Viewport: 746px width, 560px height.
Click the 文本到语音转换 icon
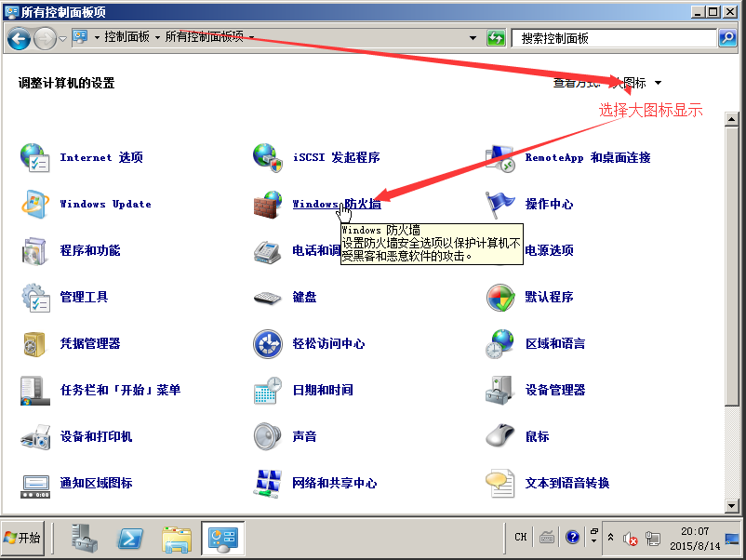500,484
